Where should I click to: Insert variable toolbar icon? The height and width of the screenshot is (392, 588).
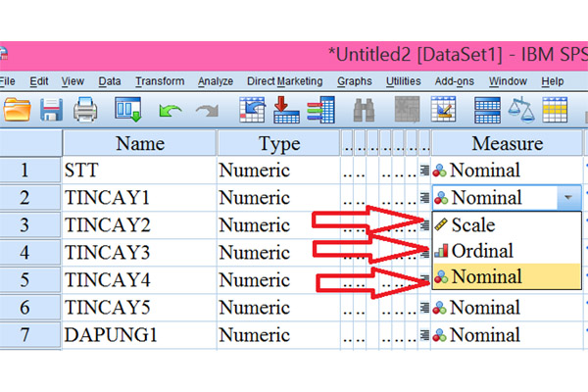click(x=443, y=109)
